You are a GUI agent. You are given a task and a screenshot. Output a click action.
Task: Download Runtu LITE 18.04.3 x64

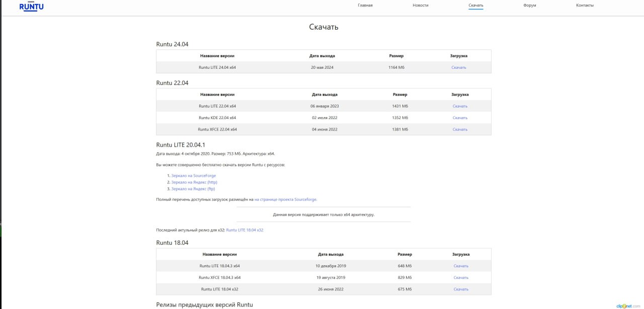click(461, 266)
